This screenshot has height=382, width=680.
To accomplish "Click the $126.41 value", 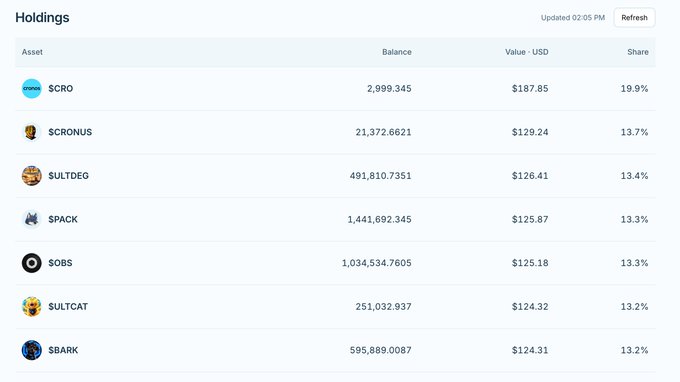I will tap(530, 176).
